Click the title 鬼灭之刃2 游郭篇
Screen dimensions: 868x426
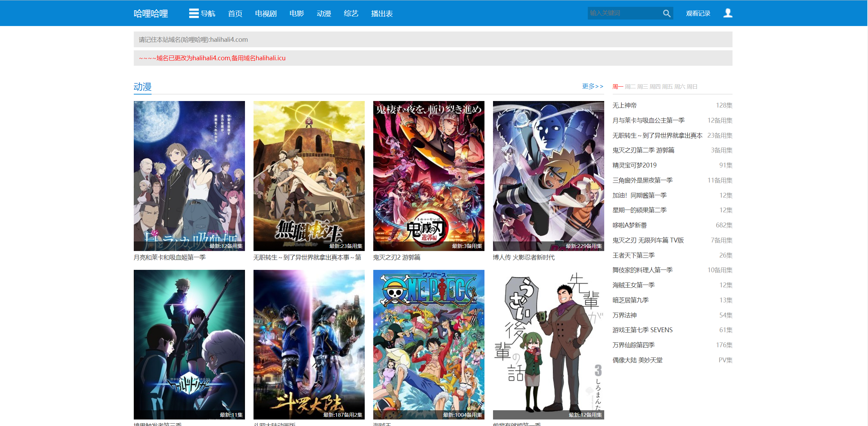coord(397,257)
